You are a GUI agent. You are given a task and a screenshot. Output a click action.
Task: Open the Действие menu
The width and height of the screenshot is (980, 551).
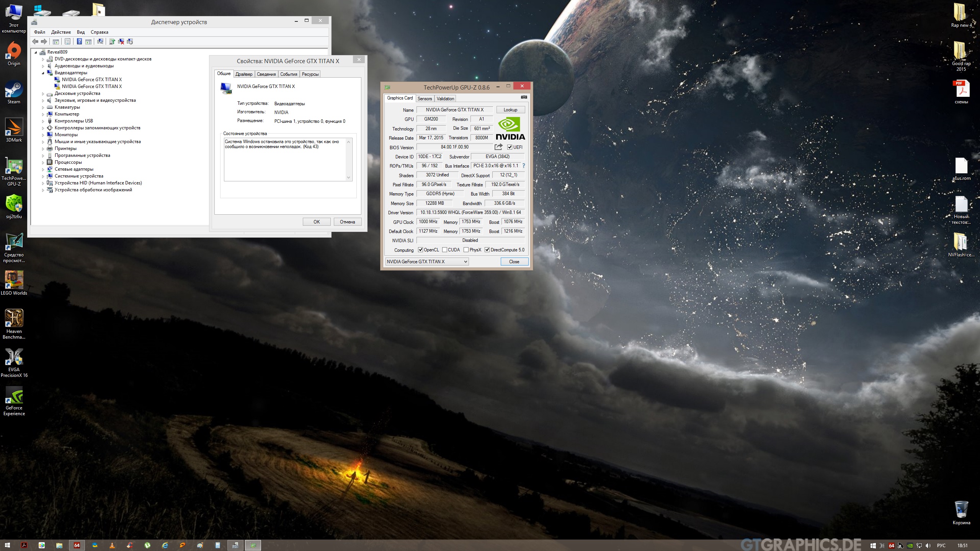tap(61, 32)
